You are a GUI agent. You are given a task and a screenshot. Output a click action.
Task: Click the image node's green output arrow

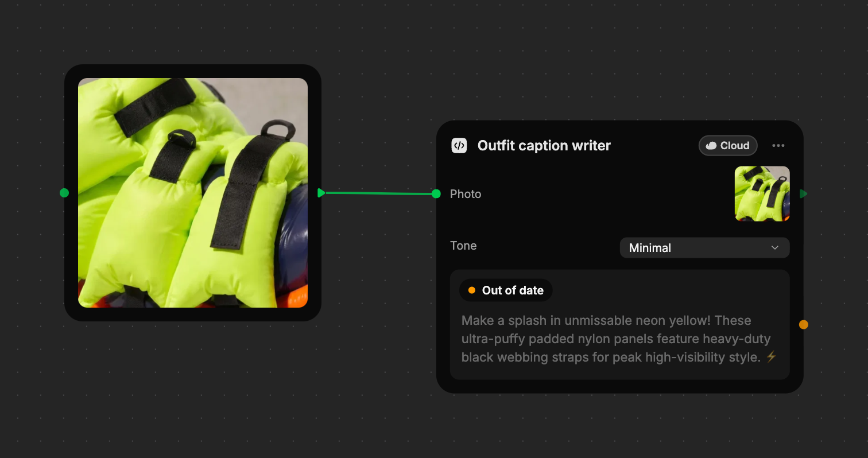pyautogui.click(x=321, y=193)
